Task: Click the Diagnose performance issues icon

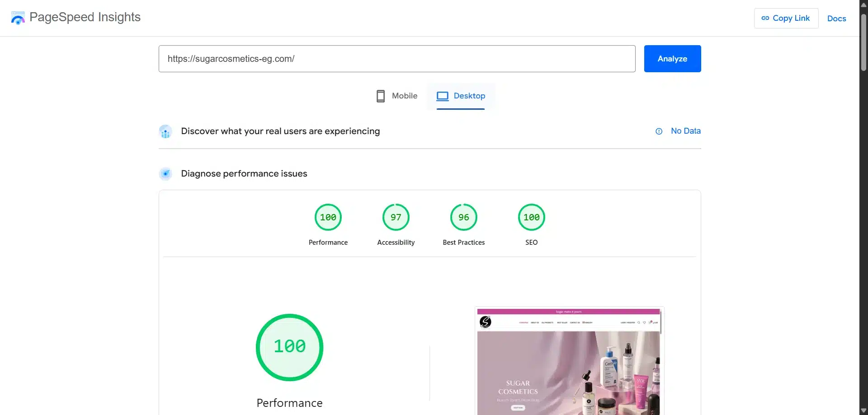Action: [x=165, y=173]
